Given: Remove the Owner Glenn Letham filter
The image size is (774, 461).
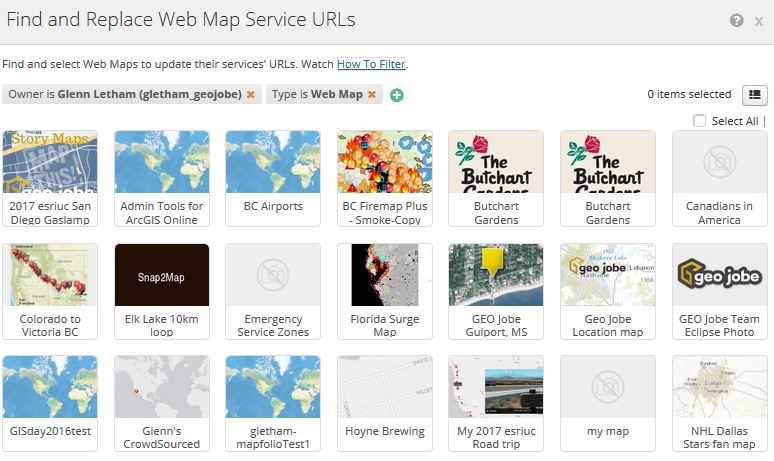Looking at the screenshot, I should coord(251,95).
